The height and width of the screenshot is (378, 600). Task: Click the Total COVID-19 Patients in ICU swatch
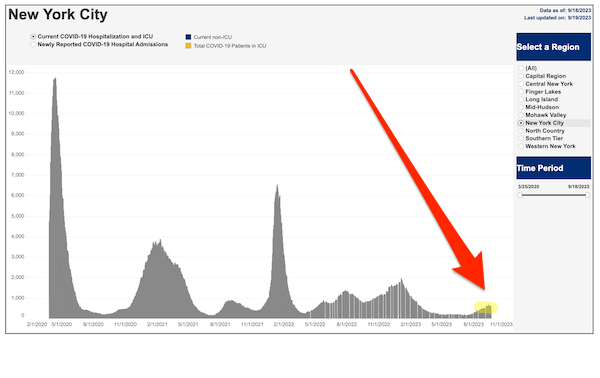coord(188,46)
